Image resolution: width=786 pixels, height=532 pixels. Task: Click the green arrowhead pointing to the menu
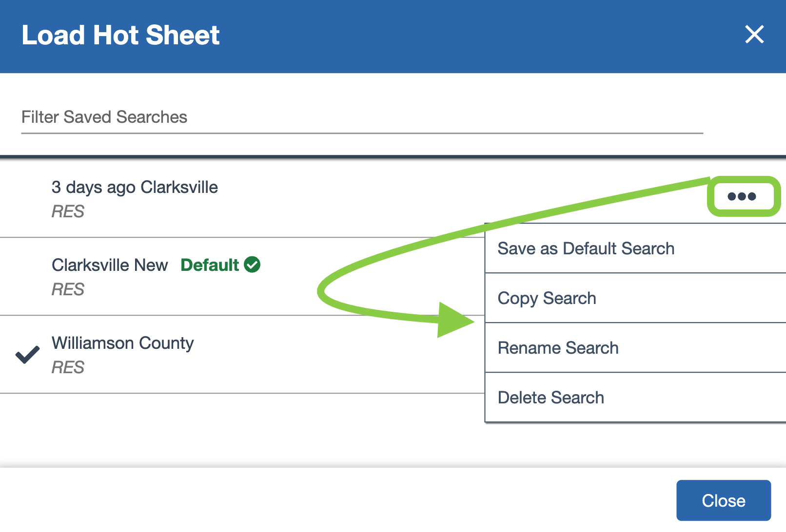(454, 320)
